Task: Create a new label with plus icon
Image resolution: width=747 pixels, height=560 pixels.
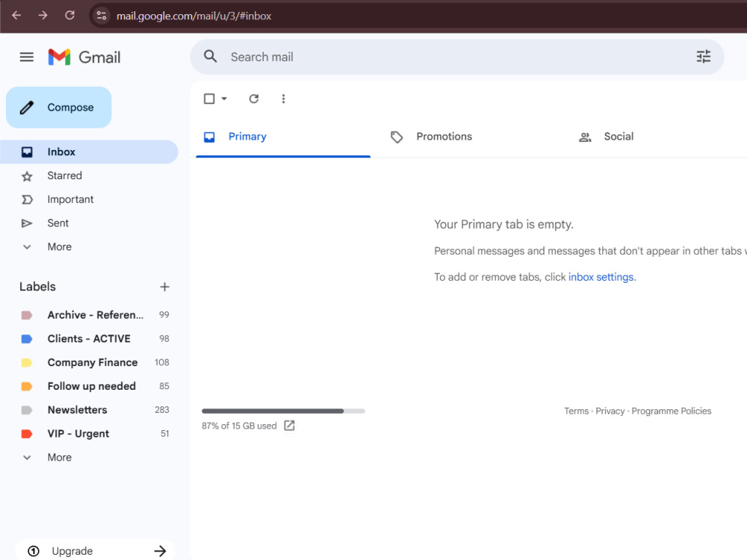Action: click(164, 287)
